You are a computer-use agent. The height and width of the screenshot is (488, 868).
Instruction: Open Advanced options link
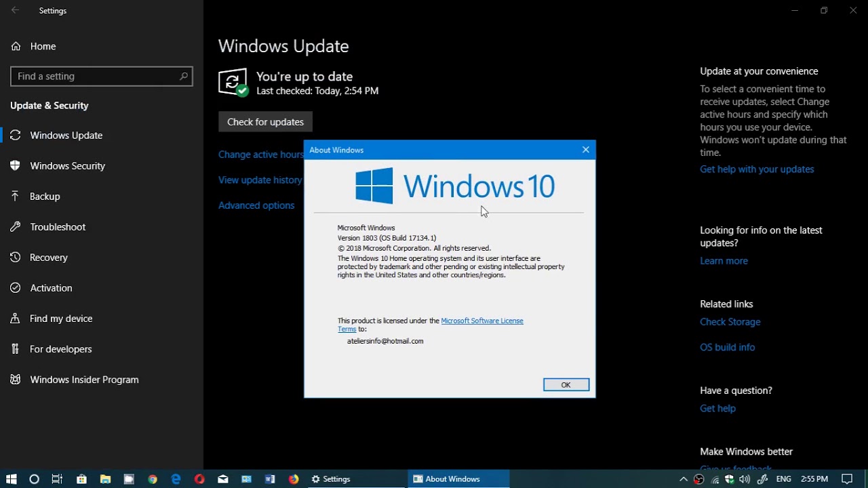pos(256,205)
